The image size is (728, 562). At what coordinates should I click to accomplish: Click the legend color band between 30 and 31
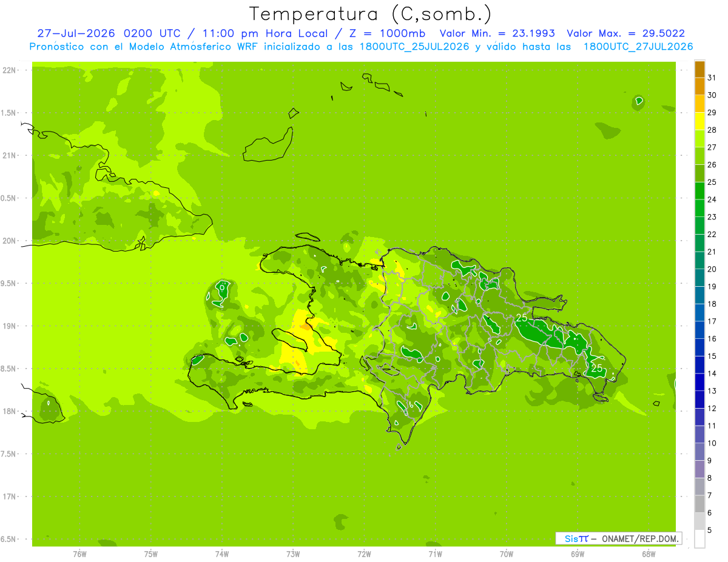(x=699, y=87)
